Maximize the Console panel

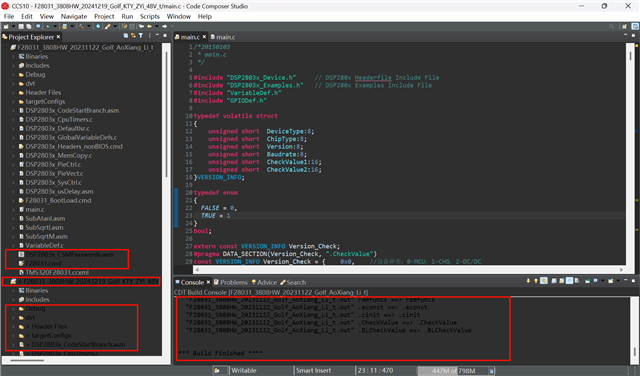click(x=633, y=281)
